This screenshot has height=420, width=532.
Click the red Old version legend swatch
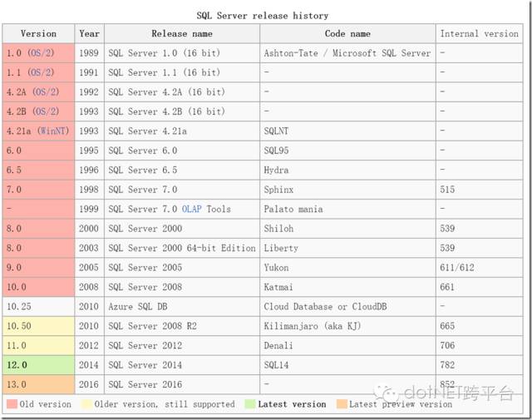[x=12, y=403]
